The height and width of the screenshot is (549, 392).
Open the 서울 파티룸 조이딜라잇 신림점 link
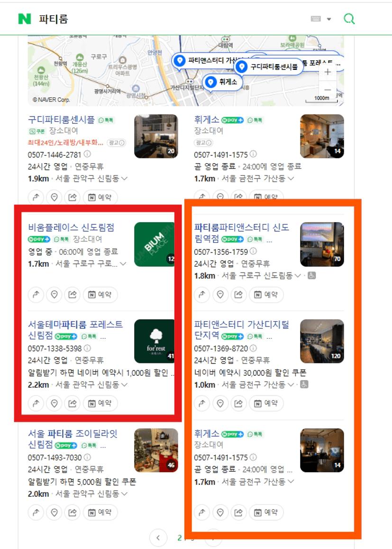point(73,439)
